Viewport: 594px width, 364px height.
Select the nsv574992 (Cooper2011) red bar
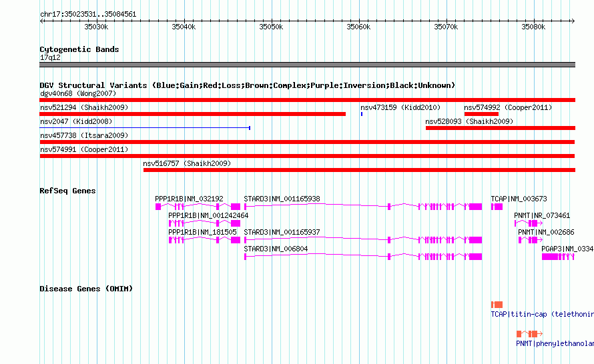coord(481,114)
